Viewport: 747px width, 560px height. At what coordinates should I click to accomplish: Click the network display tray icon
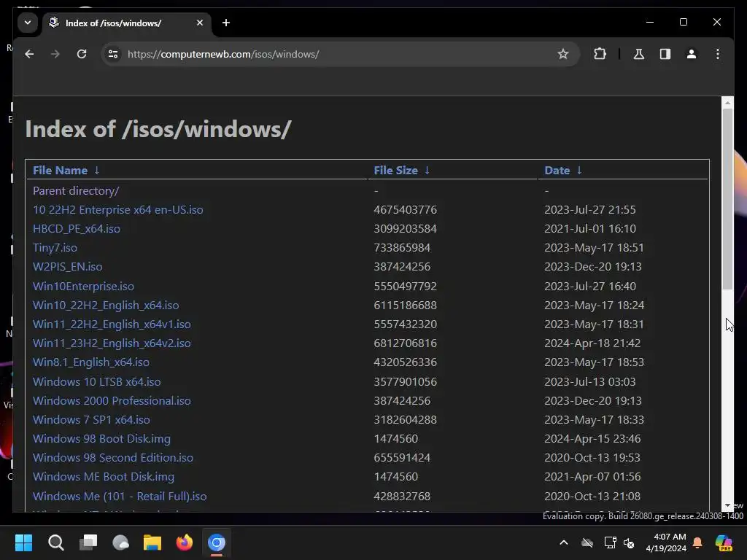coord(610,542)
